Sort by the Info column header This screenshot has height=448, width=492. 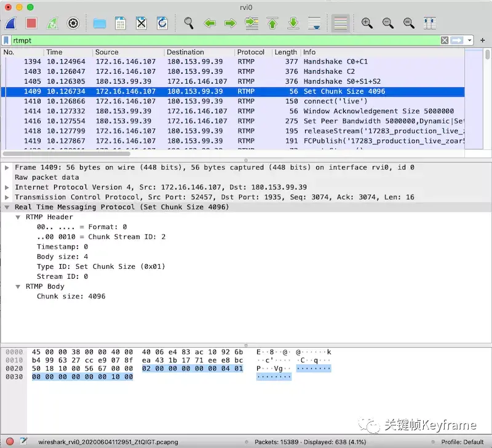382,52
